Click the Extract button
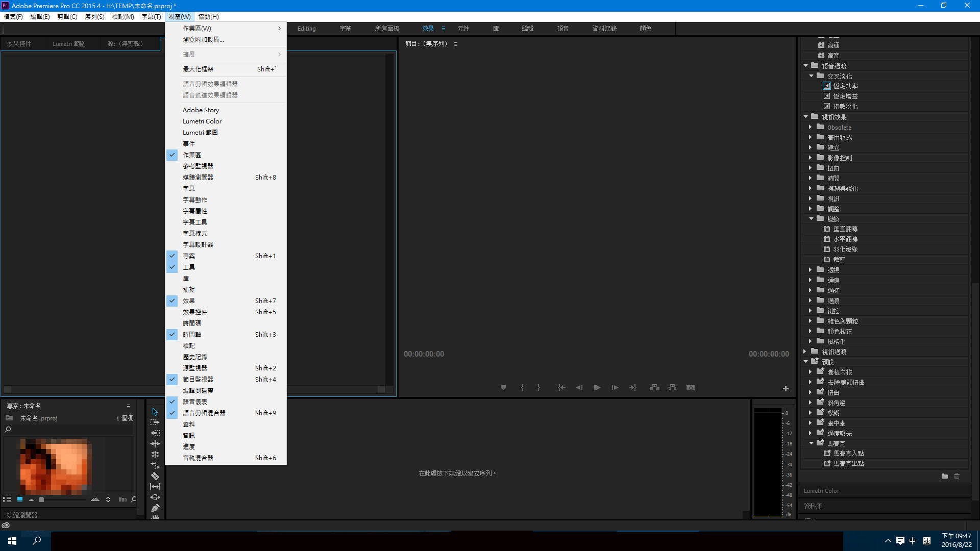Viewport: 980px width, 551px height. (x=672, y=388)
